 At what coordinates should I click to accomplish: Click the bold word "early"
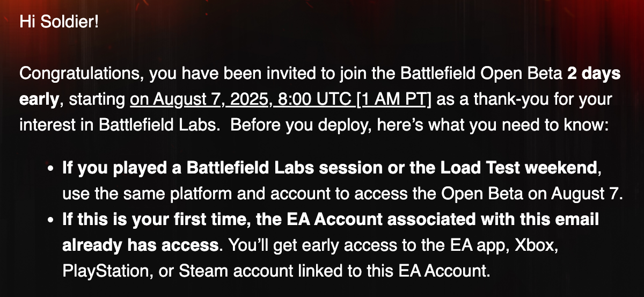(39, 99)
